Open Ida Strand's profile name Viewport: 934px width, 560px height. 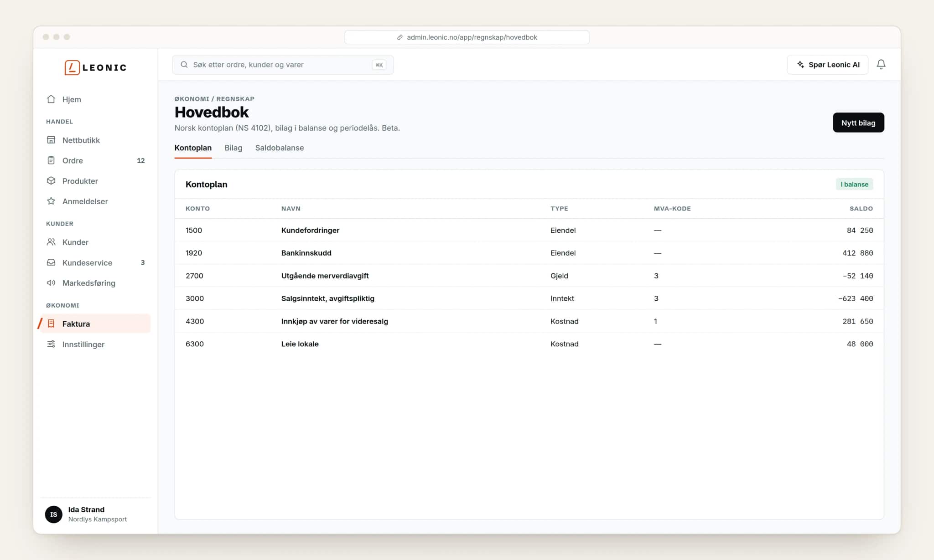pos(86,509)
